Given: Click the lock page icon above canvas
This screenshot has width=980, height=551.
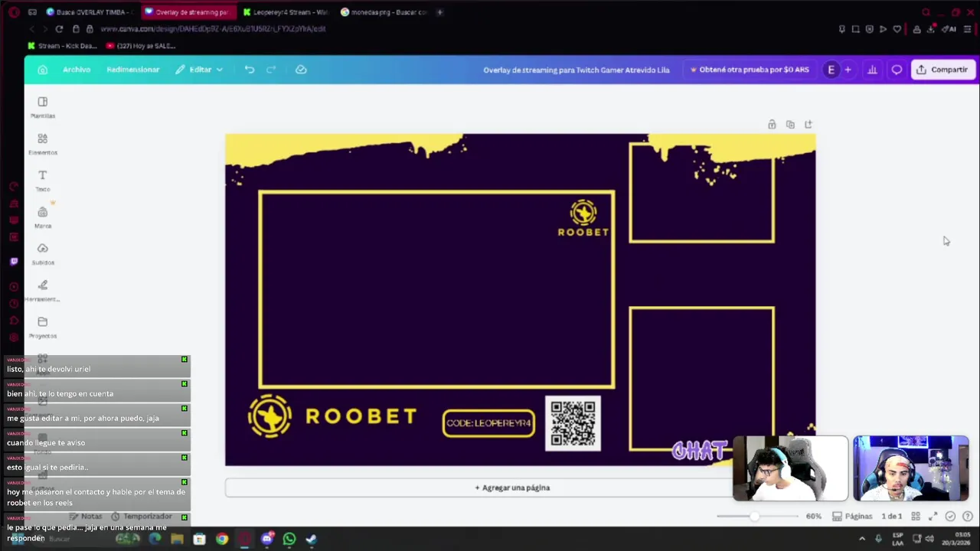Looking at the screenshot, I should [772, 125].
